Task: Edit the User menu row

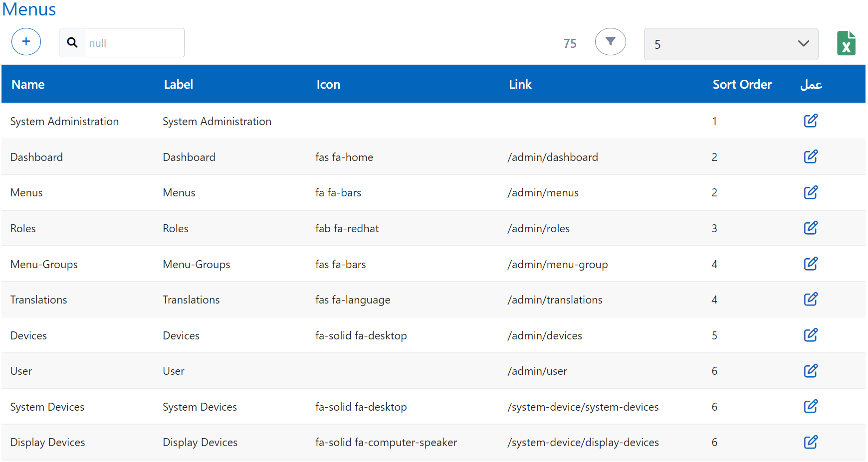Action: pos(810,371)
